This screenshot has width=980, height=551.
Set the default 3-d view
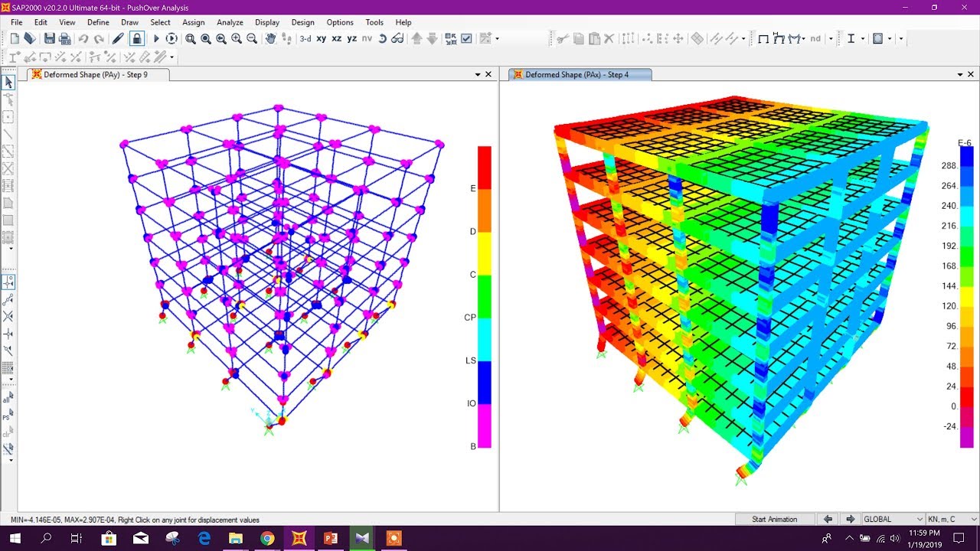pyautogui.click(x=305, y=38)
